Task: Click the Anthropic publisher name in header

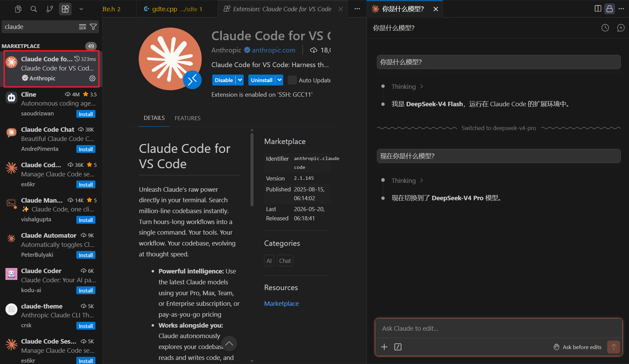Action: pos(226,50)
